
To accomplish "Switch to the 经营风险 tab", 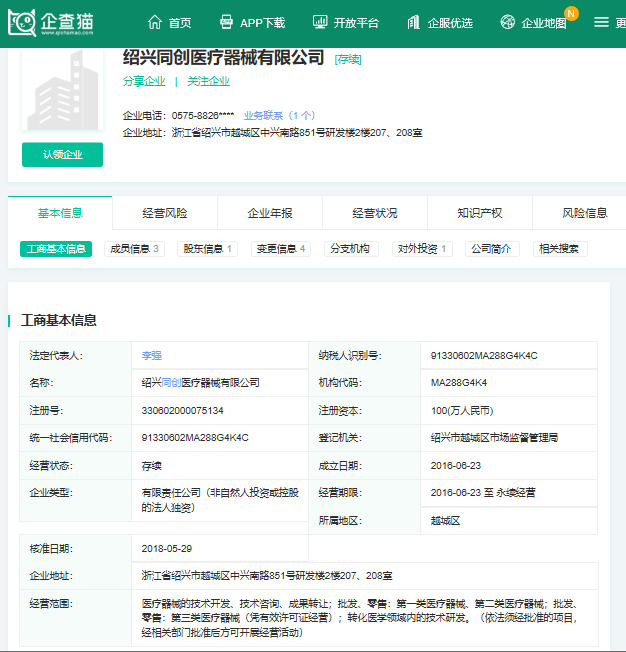I will 165,213.
